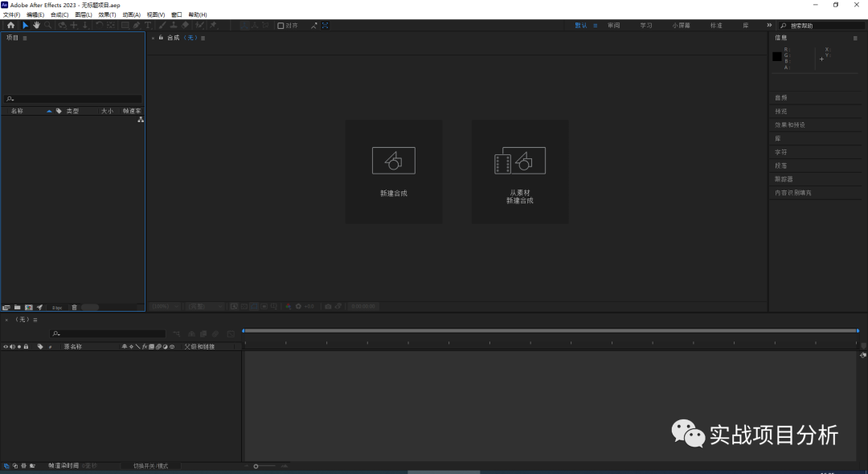
Task: Select the Hand tool
Action: click(35, 25)
